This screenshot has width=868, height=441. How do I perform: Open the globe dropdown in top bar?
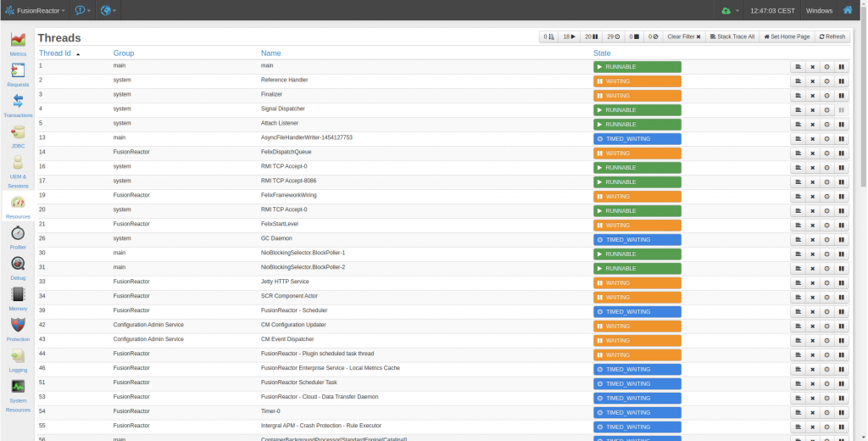point(108,10)
